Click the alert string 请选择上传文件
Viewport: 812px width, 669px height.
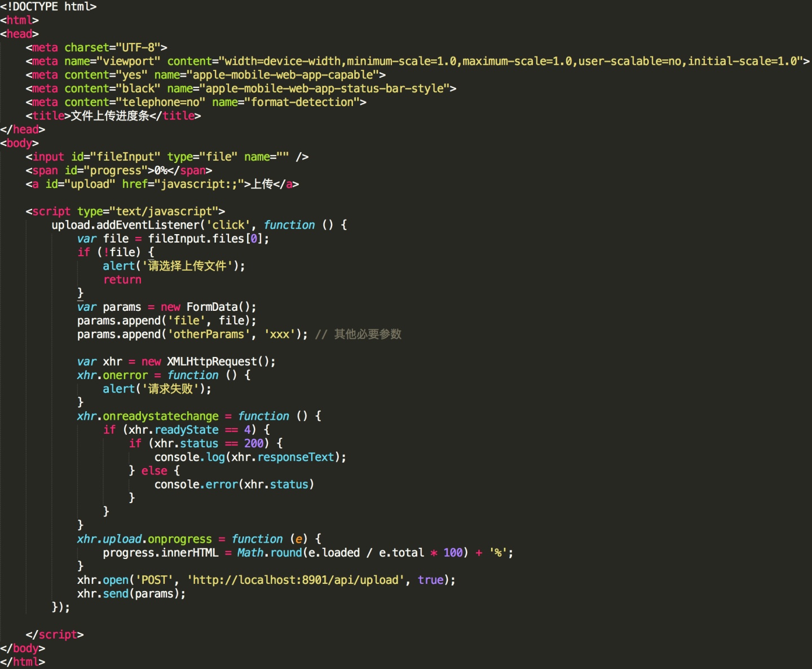pos(187,266)
